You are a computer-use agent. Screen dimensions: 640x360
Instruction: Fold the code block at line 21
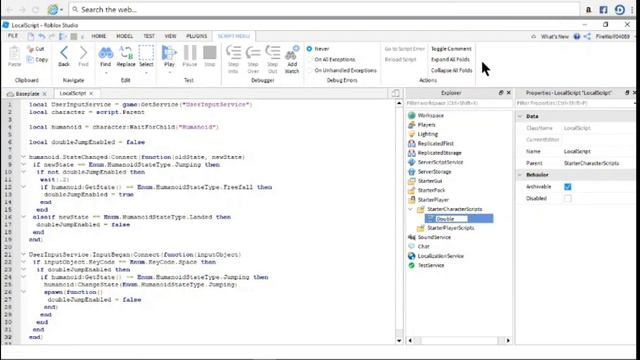(x=23, y=254)
